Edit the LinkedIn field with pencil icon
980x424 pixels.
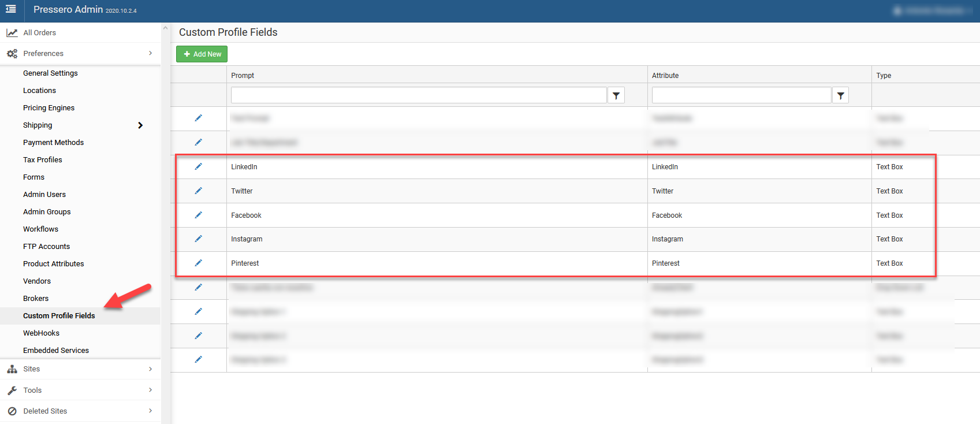click(198, 167)
